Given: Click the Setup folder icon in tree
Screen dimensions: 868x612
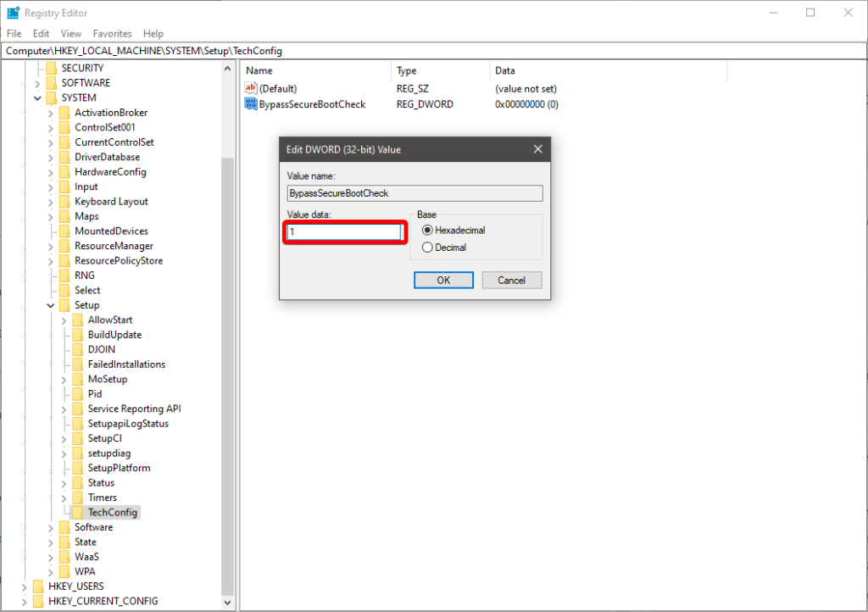Looking at the screenshot, I should tap(65, 305).
